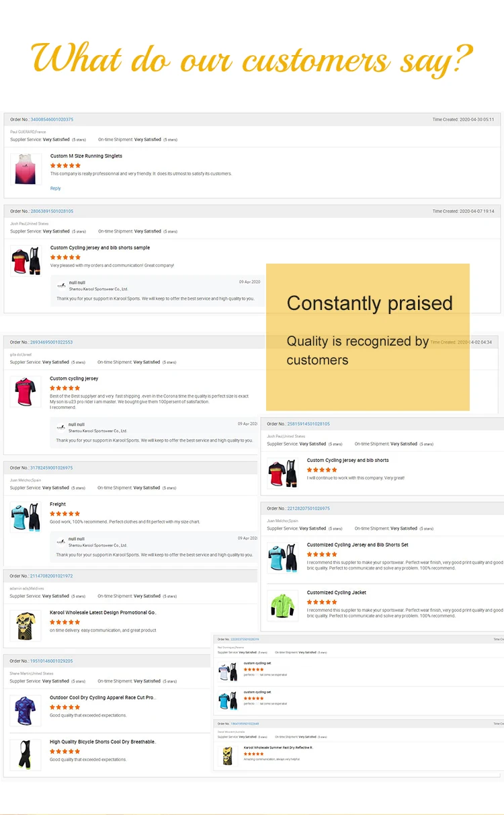Click the Karool logo in first supplier reply

click(61, 285)
